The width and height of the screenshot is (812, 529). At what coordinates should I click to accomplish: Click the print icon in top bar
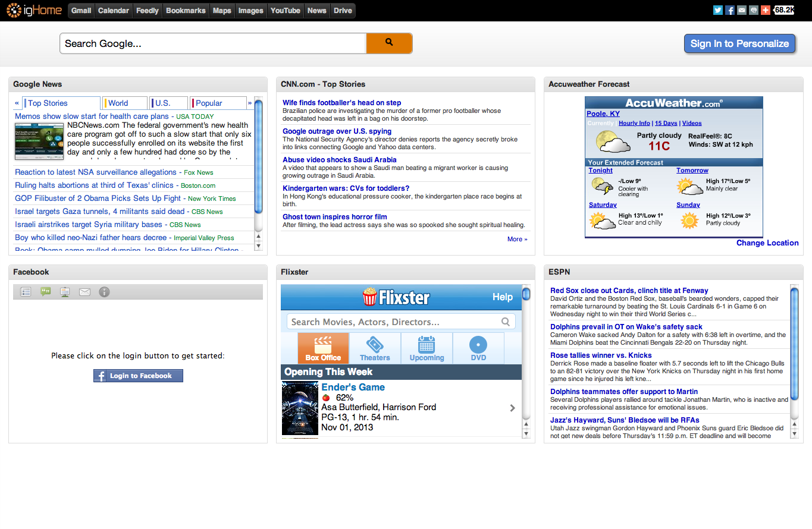(753, 10)
